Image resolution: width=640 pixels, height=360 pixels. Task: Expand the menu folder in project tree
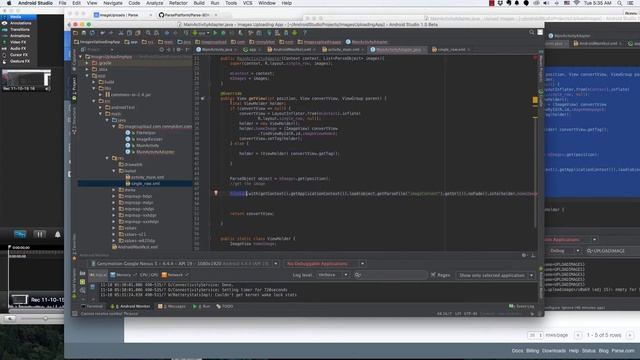pyautogui.click(x=114, y=190)
